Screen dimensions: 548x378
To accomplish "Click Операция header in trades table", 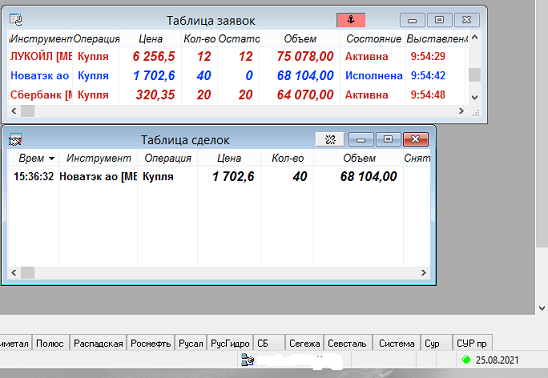I will click(168, 158).
